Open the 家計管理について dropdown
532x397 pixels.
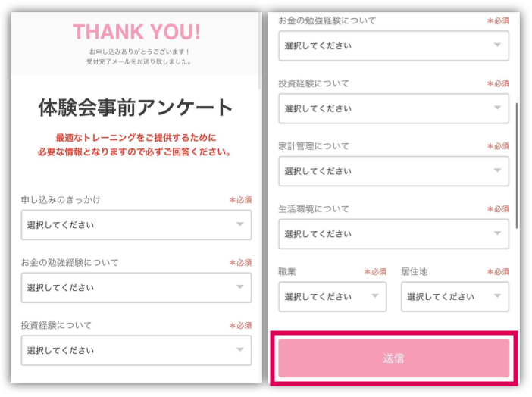(393, 171)
